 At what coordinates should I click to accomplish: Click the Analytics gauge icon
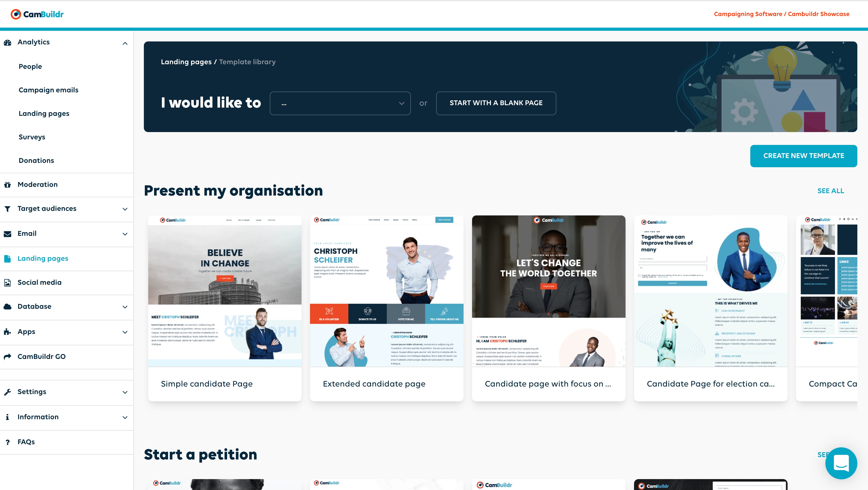[x=8, y=42]
